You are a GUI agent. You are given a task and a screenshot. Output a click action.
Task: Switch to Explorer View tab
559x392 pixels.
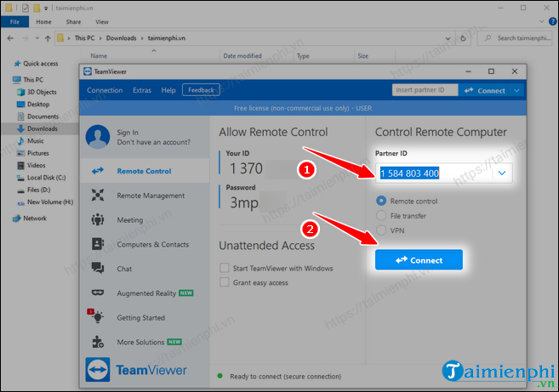point(101,22)
